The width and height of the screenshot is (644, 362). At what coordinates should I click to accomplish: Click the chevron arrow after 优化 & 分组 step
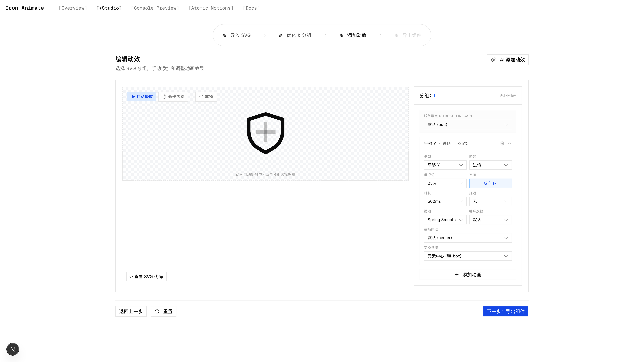pos(326,35)
